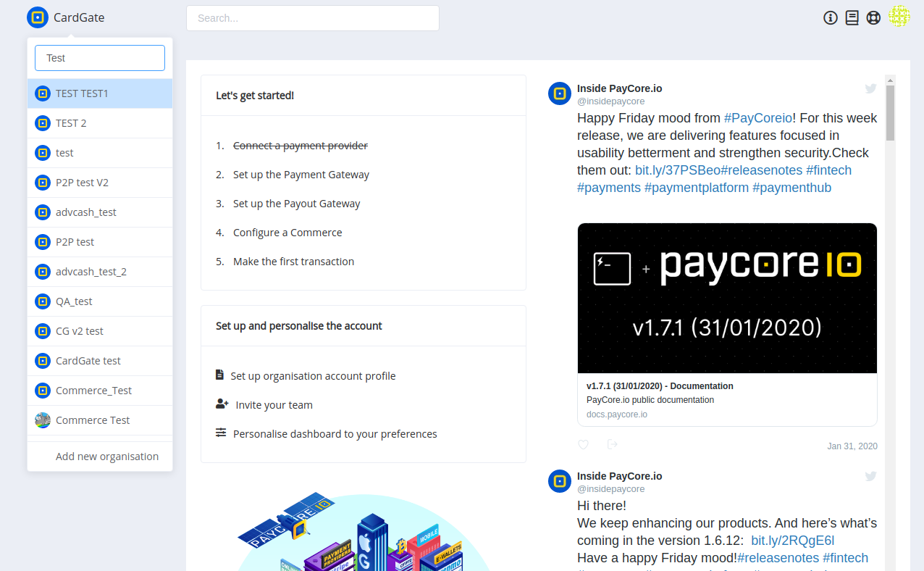Select TEST TEST1 organisation
924x571 pixels.
pos(100,93)
